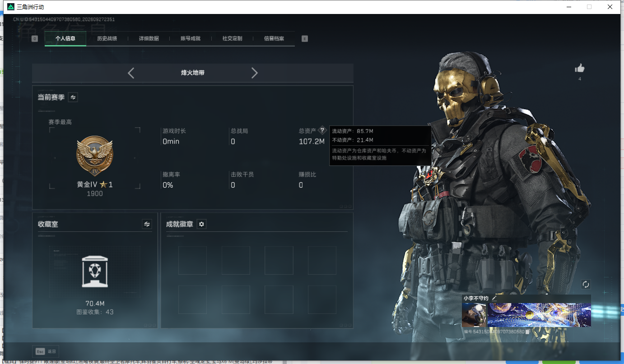Click the 三角洲行动 app logo in title bar
The image size is (624, 364).
pyautogui.click(x=11, y=7)
